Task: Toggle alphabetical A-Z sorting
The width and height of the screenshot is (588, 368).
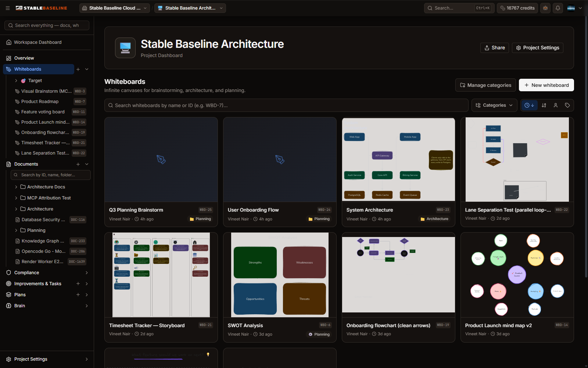Action: click(x=544, y=105)
